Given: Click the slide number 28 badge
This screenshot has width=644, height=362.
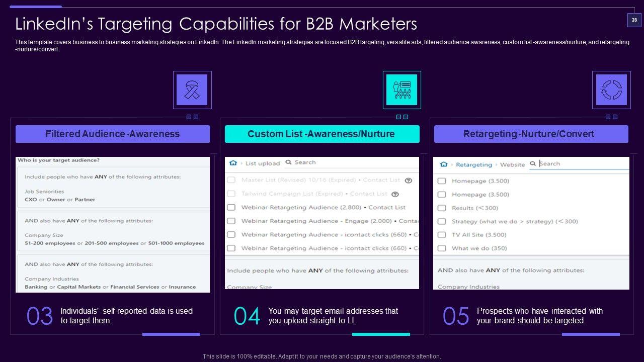Looking at the screenshot, I should [x=634, y=20].
